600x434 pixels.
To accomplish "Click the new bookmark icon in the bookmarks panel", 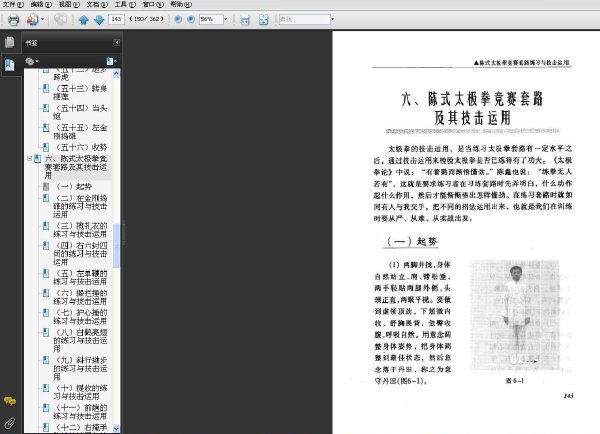I will pyautogui.click(x=111, y=61).
